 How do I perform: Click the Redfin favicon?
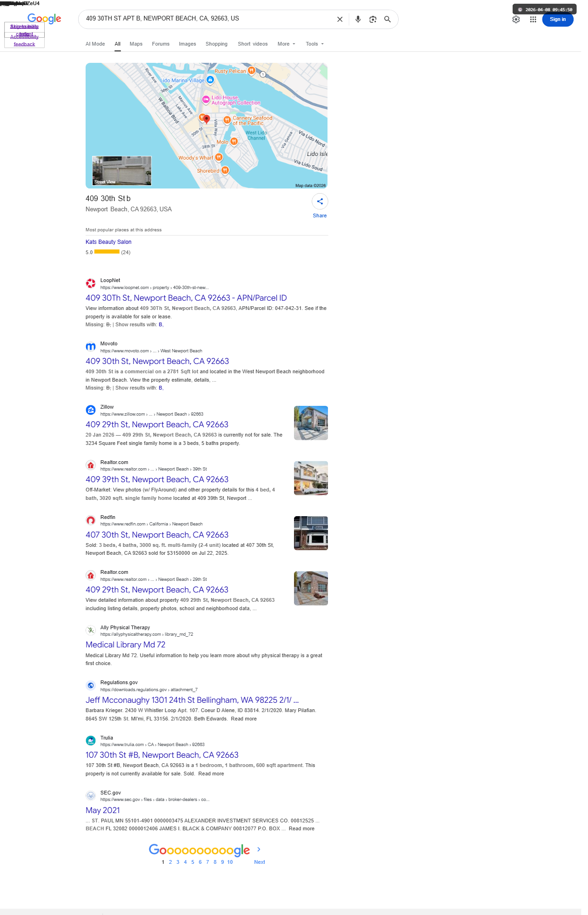point(91,520)
